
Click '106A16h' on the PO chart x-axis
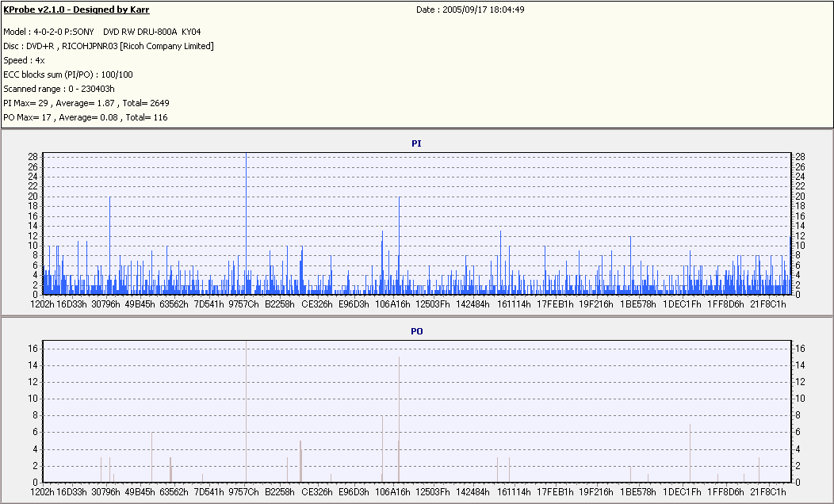pyautogui.click(x=393, y=492)
